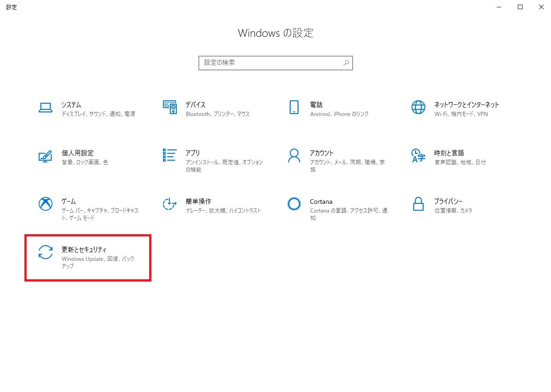Click the search magnifier in the search box
The image size is (551, 392).
point(346,63)
